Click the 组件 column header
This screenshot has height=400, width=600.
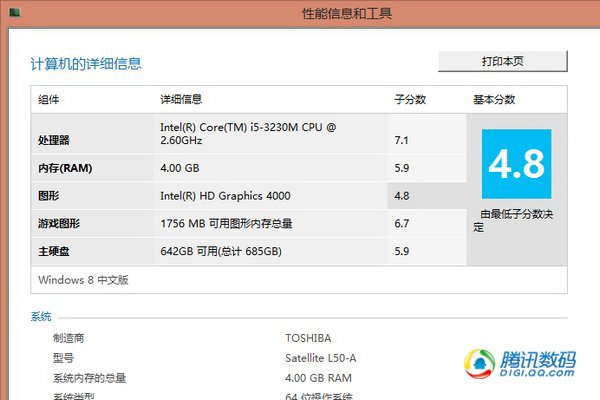click(x=49, y=100)
